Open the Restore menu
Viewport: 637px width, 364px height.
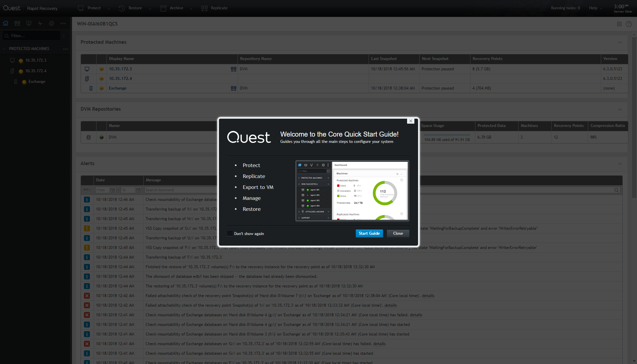(135, 8)
